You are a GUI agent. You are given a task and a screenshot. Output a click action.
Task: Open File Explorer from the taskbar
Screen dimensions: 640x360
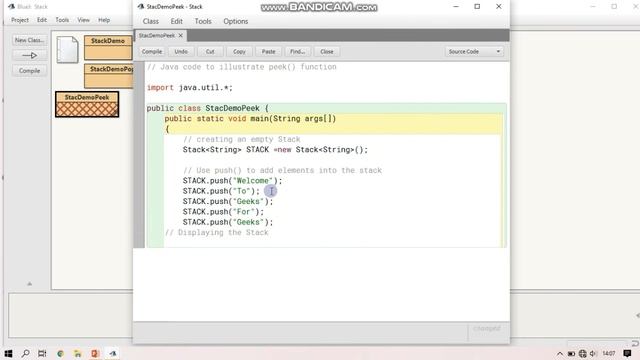tap(78, 353)
